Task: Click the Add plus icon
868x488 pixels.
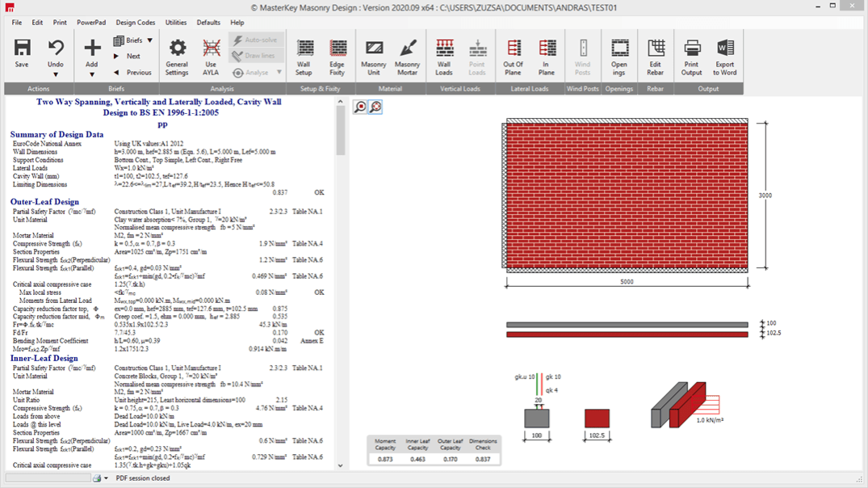Action: pyautogui.click(x=92, y=48)
